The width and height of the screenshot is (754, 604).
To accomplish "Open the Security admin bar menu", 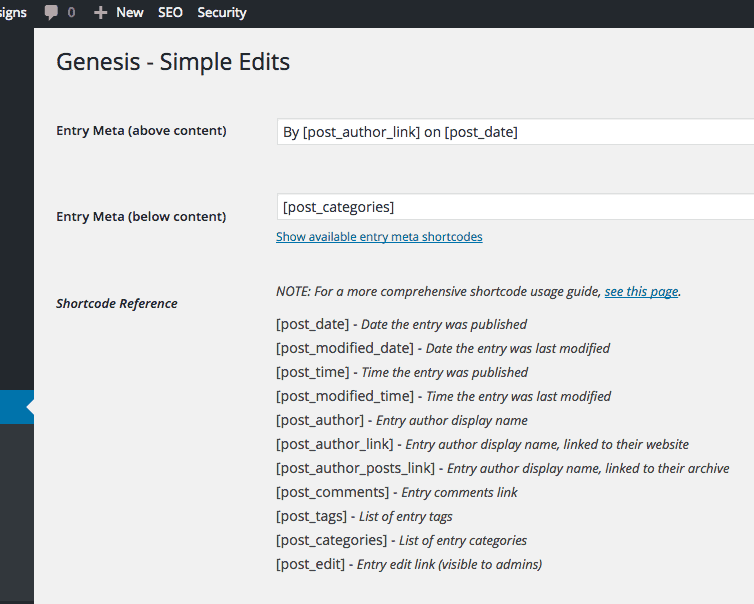I will [x=222, y=13].
